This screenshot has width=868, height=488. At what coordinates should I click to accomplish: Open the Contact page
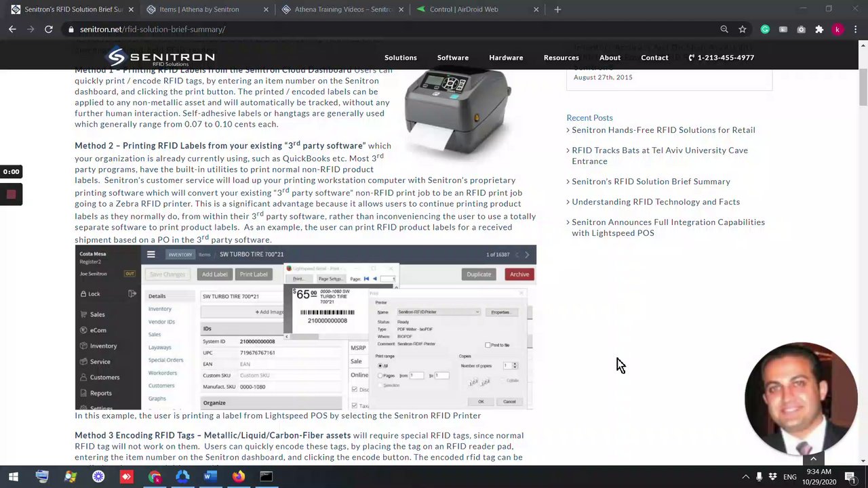click(x=654, y=58)
